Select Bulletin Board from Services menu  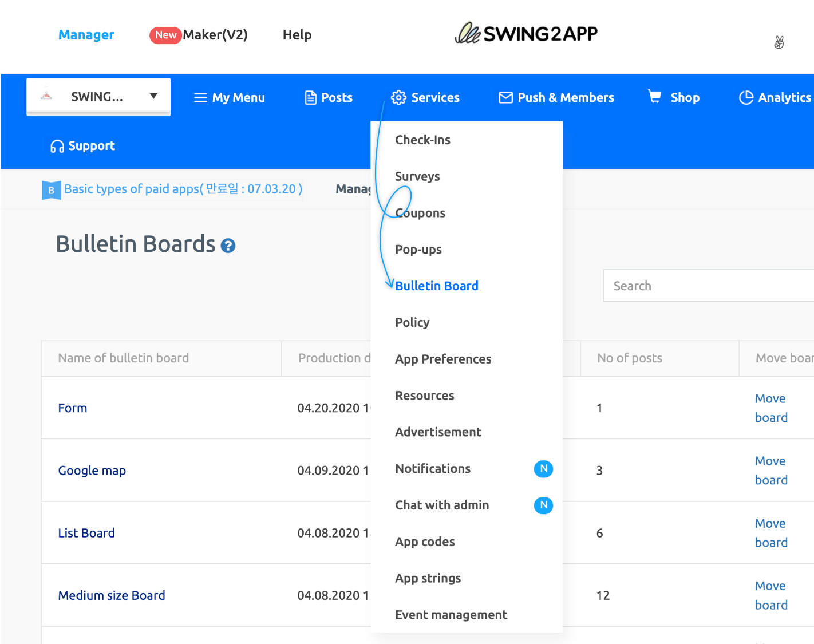click(x=436, y=286)
